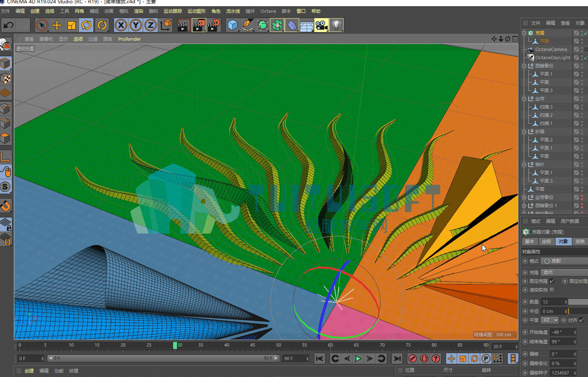Viewport: 588px width, 377px height.
Task: Switch to Polygons mode in the left sidebar
Action: (x=5, y=138)
